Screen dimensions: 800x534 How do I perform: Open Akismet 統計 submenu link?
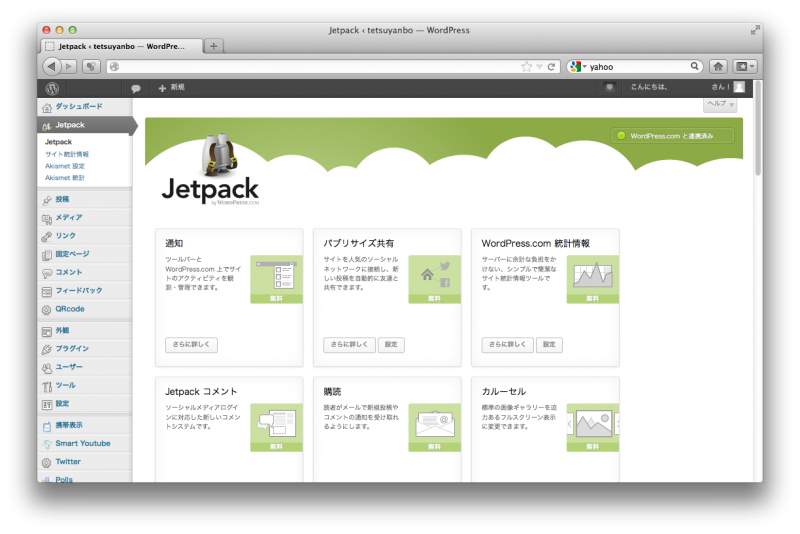pos(65,177)
